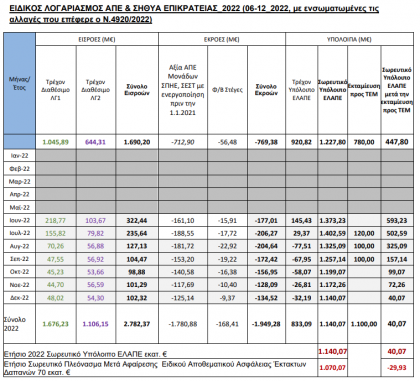Screen dimensions: 420x381
Task: Select the Φ/Β Στέγες column header
Action: coord(227,90)
